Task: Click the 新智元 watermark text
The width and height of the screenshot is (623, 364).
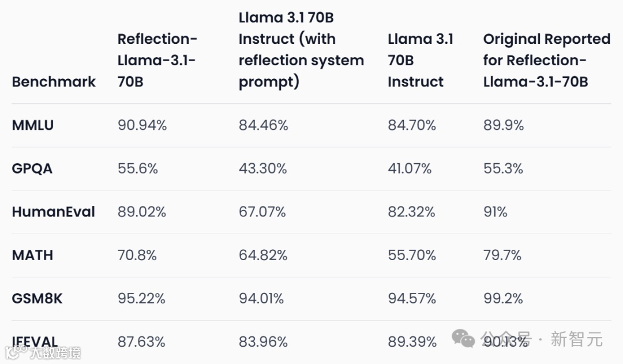Action: 576,339
